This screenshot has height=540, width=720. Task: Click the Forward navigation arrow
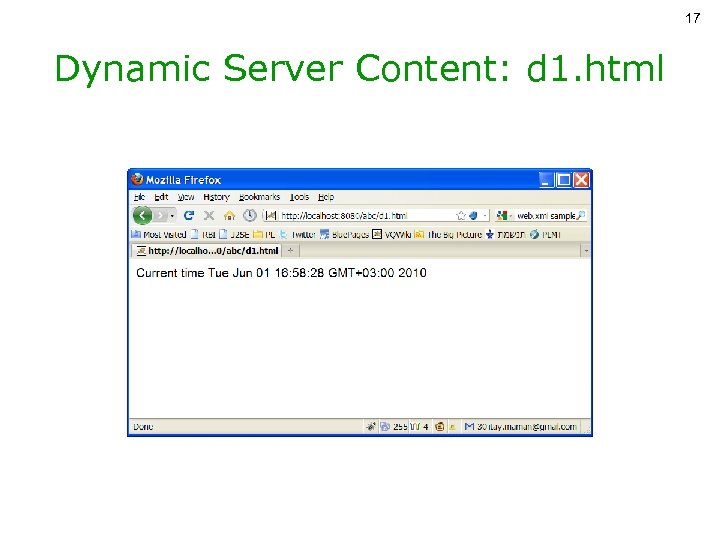pyautogui.click(x=160, y=215)
